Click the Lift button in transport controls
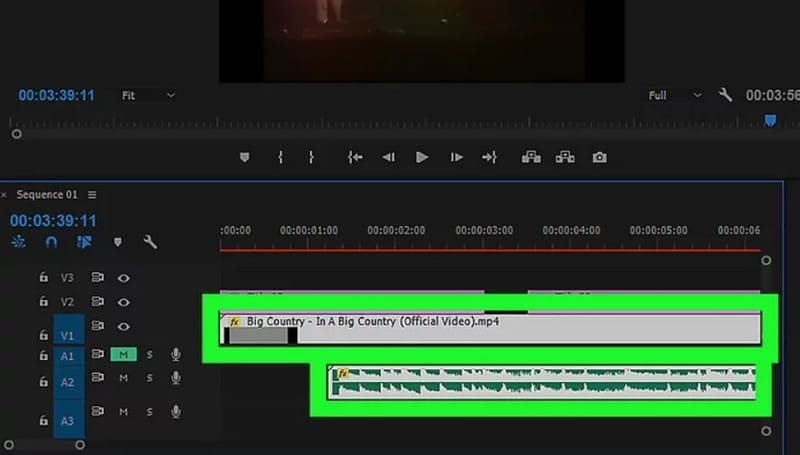 531,157
